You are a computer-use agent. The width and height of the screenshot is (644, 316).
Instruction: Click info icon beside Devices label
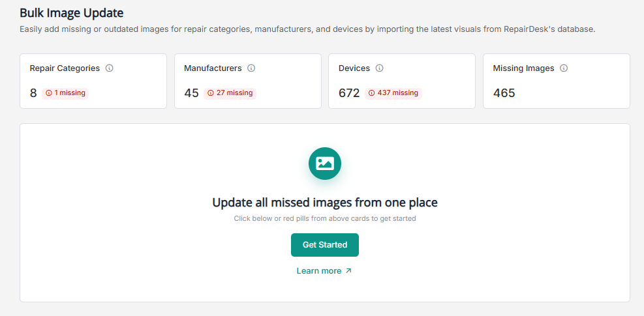(380, 68)
